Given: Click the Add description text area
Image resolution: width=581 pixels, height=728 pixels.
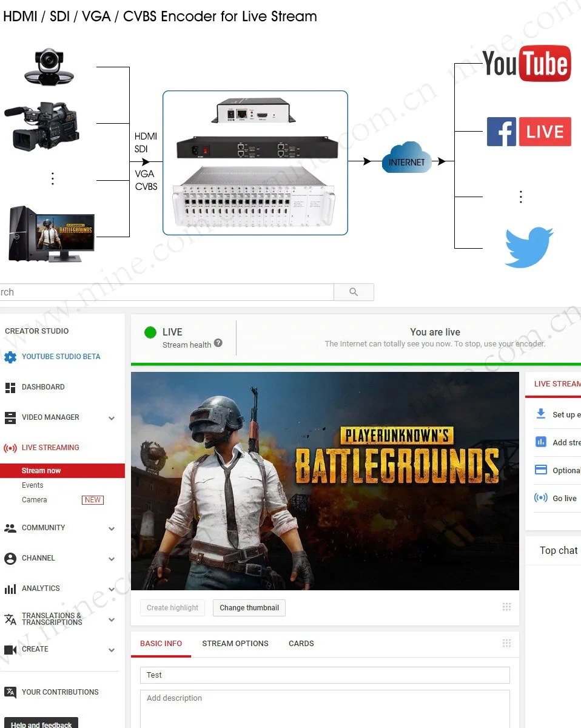Looking at the screenshot, I should pyautogui.click(x=324, y=709).
